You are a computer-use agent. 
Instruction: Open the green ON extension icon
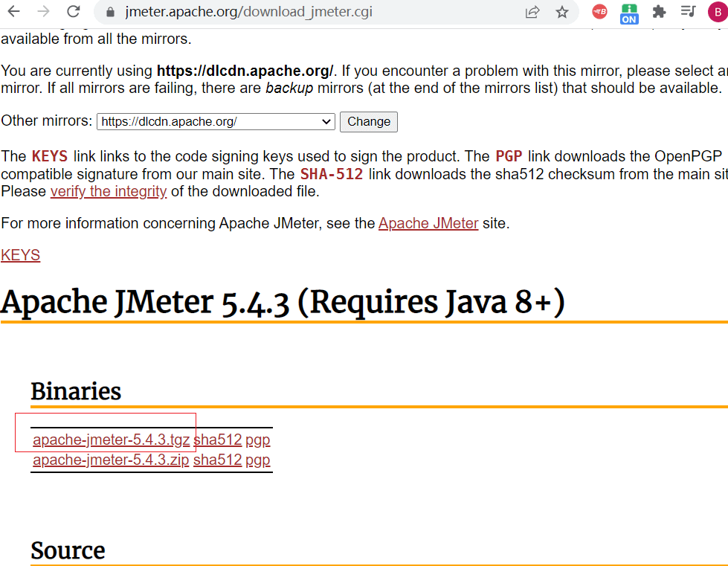(x=628, y=14)
